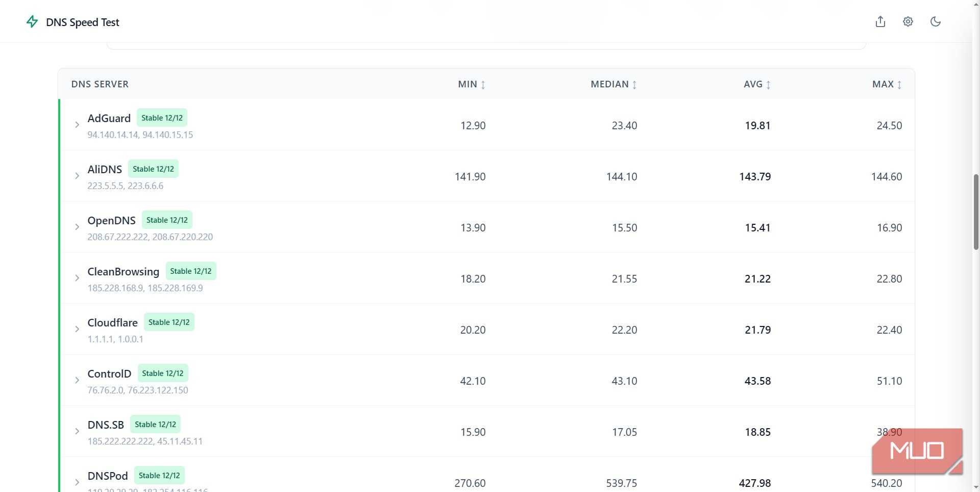Viewport: 980px width, 492px height.
Task: Expand the DNSPod row
Action: coord(77,482)
